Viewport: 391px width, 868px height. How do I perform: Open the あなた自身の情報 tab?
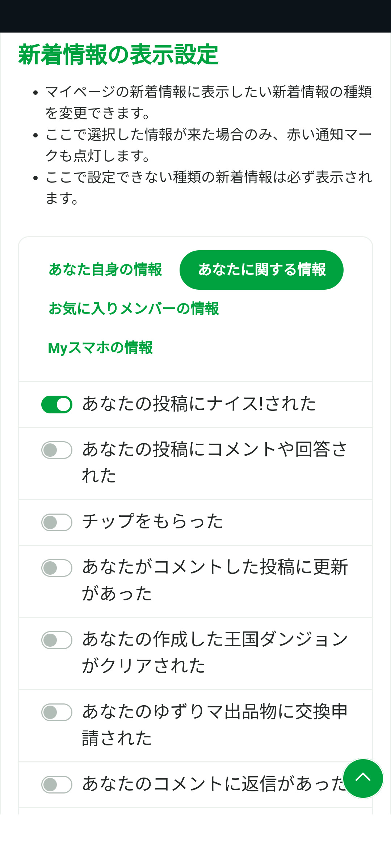pos(105,270)
